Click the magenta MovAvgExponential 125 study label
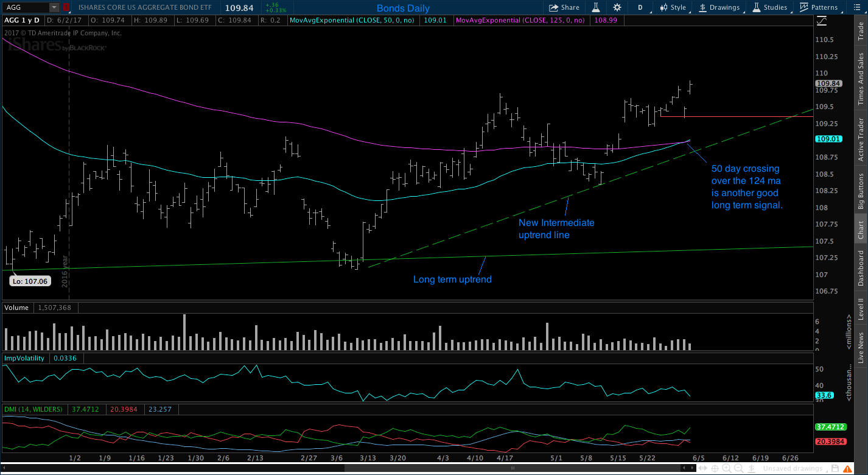The height and width of the screenshot is (475, 868). (520, 20)
